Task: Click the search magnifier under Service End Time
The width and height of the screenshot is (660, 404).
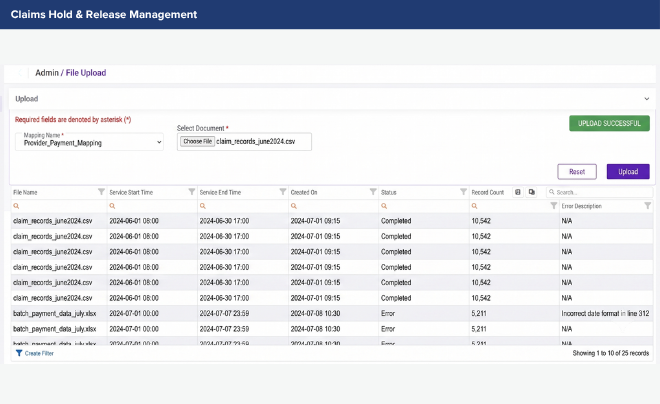Action: click(203, 206)
